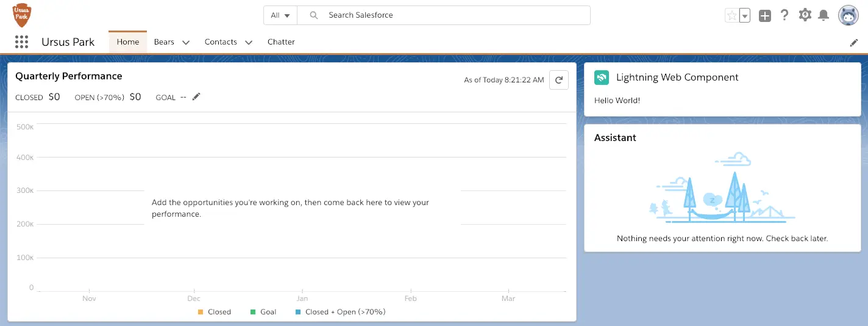This screenshot has width=868, height=326.
Task: Open the global actions plus menu
Action: tap(765, 16)
